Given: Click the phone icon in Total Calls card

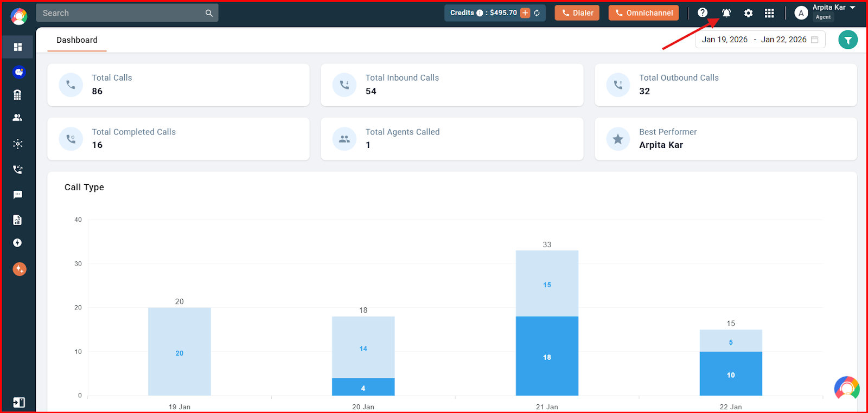Looking at the screenshot, I should point(71,85).
